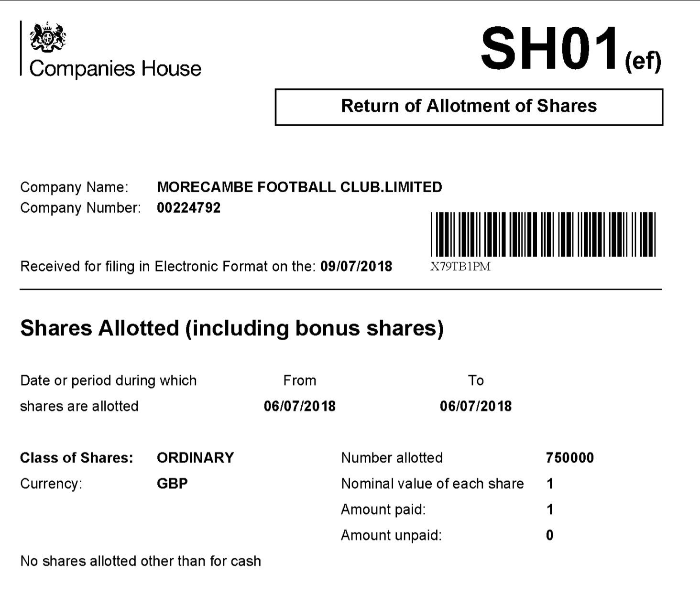Image resolution: width=700 pixels, height=595 pixels.
Task: Click company number 00224792
Action: tap(189, 208)
